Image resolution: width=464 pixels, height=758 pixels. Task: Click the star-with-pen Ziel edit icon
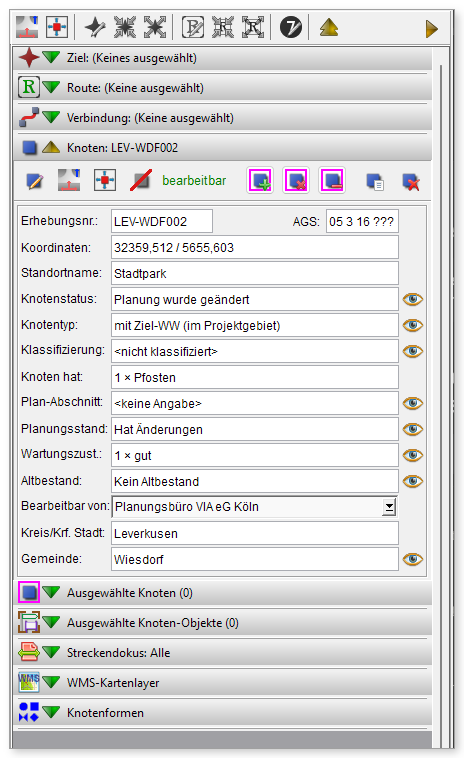coord(95,27)
